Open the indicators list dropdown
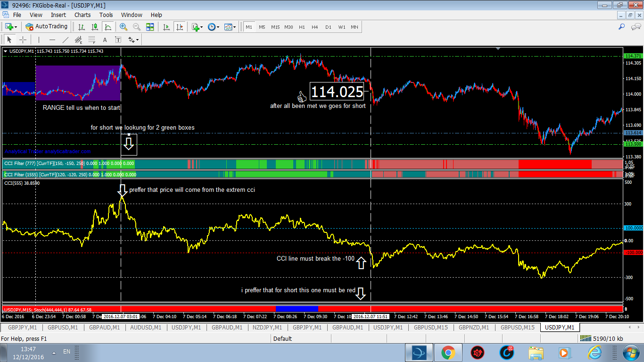644x362 pixels. 197,27
